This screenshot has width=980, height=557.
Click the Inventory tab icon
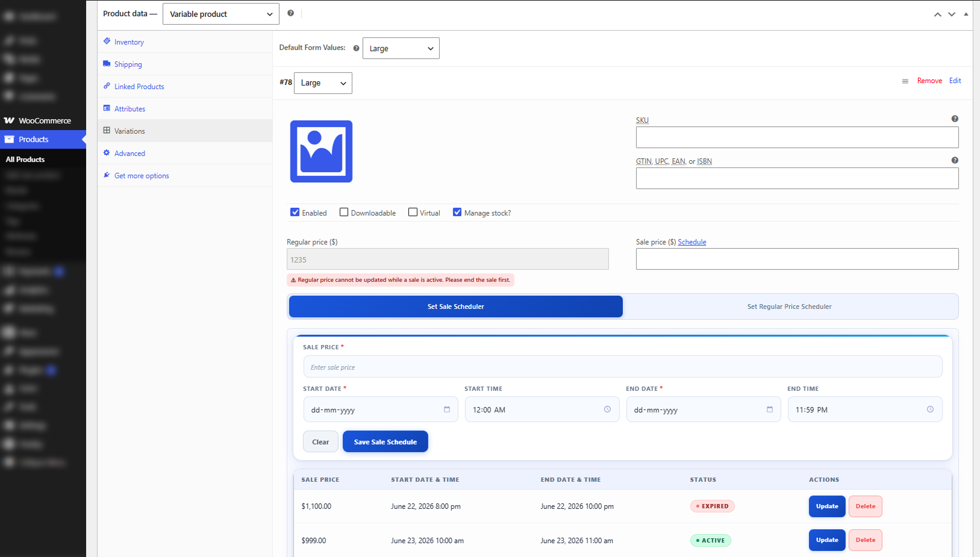point(107,42)
